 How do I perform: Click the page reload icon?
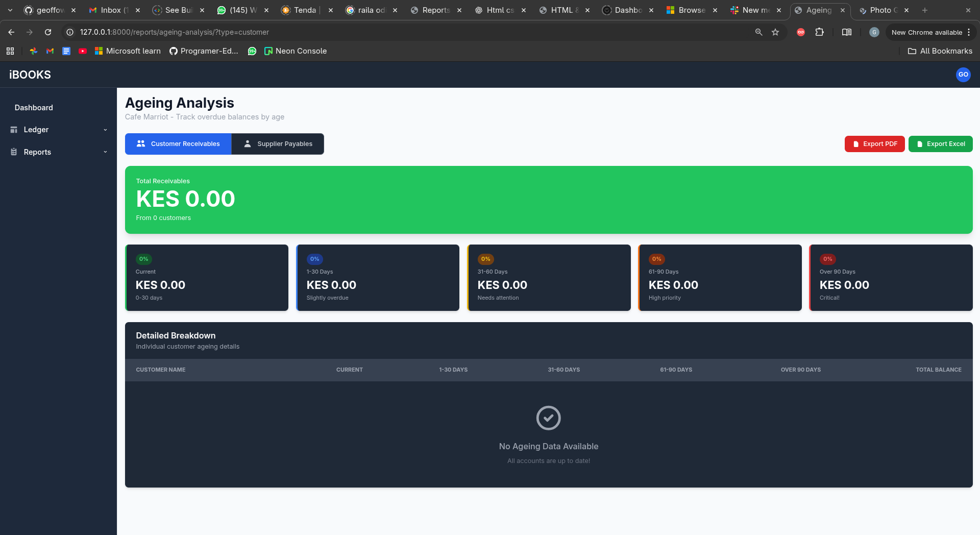tap(47, 32)
